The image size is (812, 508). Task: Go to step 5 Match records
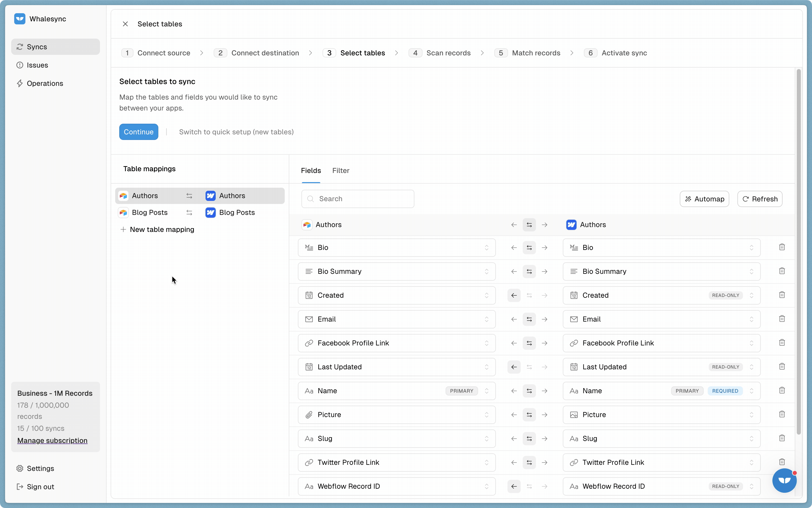(x=527, y=53)
